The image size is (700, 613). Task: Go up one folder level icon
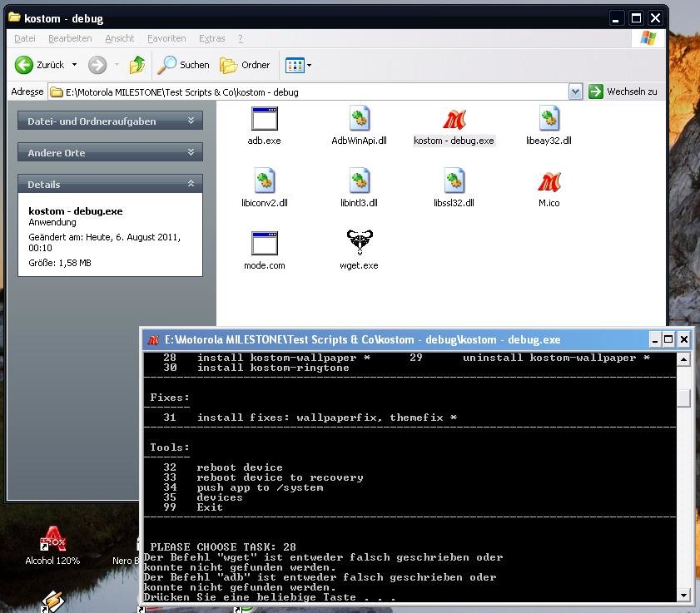tap(137, 65)
